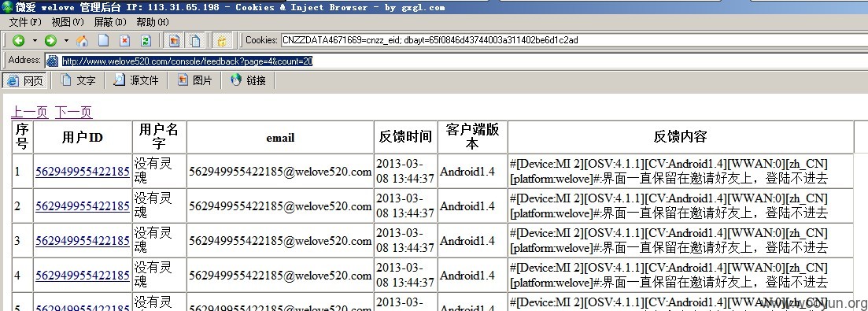
Task: Click the feedback content cell in row 2
Action: 681,205
